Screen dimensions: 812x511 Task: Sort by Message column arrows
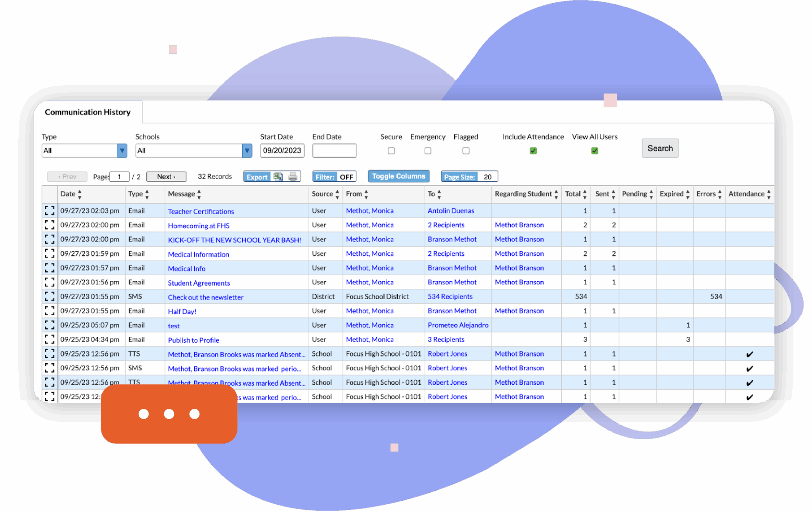[199, 194]
